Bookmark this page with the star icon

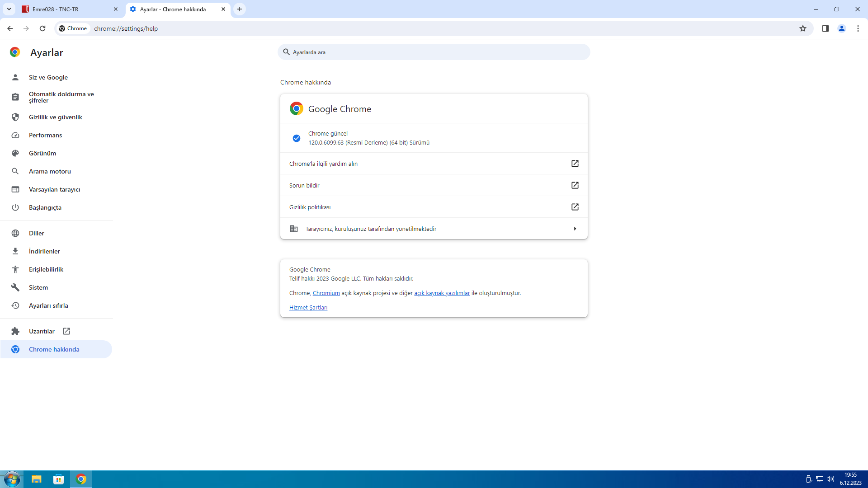coord(803,28)
